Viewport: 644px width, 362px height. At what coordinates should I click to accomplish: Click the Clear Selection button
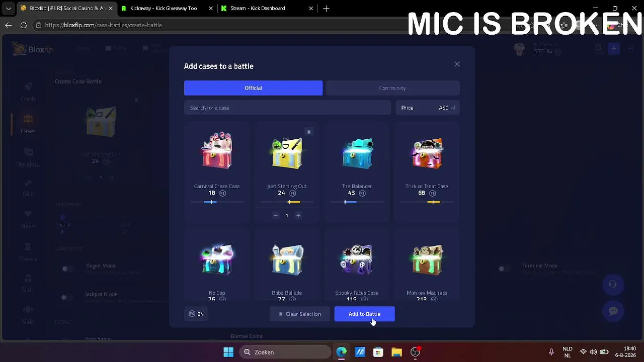click(x=300, y=314)
